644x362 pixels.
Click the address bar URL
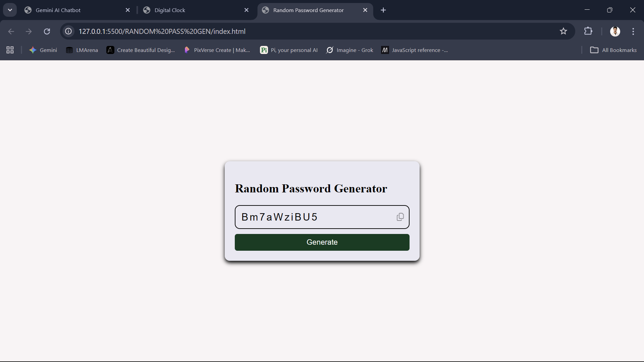pos(162,31)
